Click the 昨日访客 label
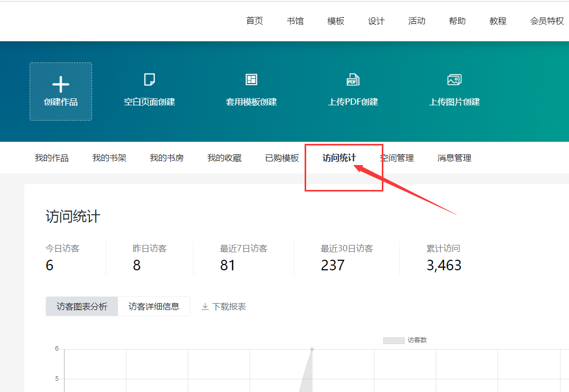Screen dimensions: 569x392 pyautogui.click(x=150, y=248)
